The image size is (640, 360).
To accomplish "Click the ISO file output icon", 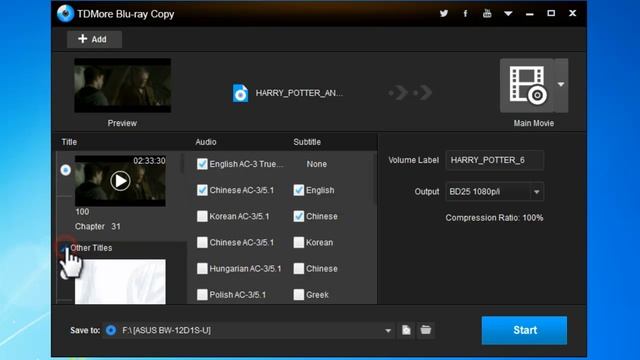I will pyautogui.click(x=406, y=330).
